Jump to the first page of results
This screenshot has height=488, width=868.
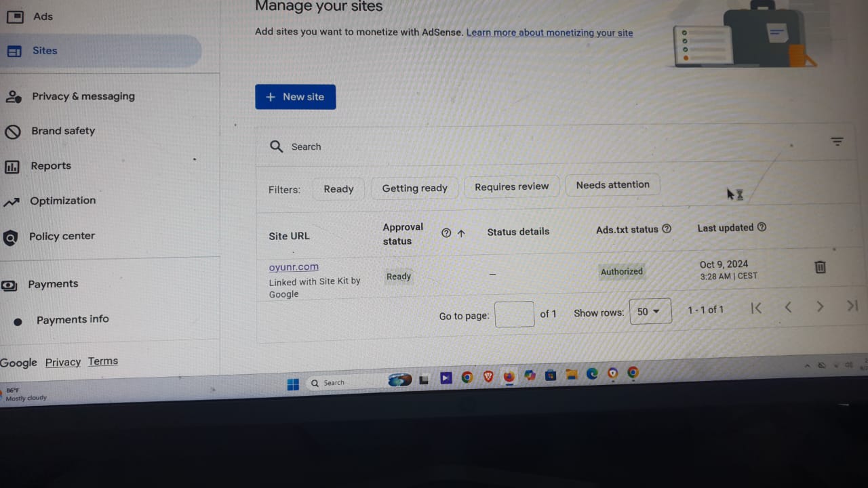(x=756, y=308)
